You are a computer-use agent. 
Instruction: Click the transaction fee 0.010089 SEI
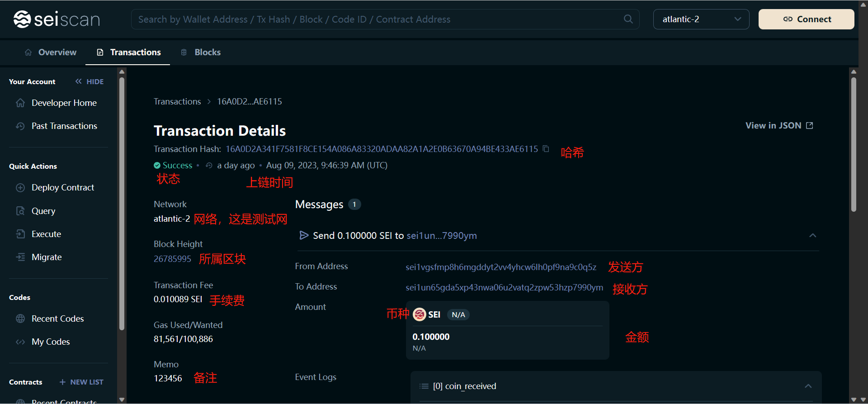point(178,299)
